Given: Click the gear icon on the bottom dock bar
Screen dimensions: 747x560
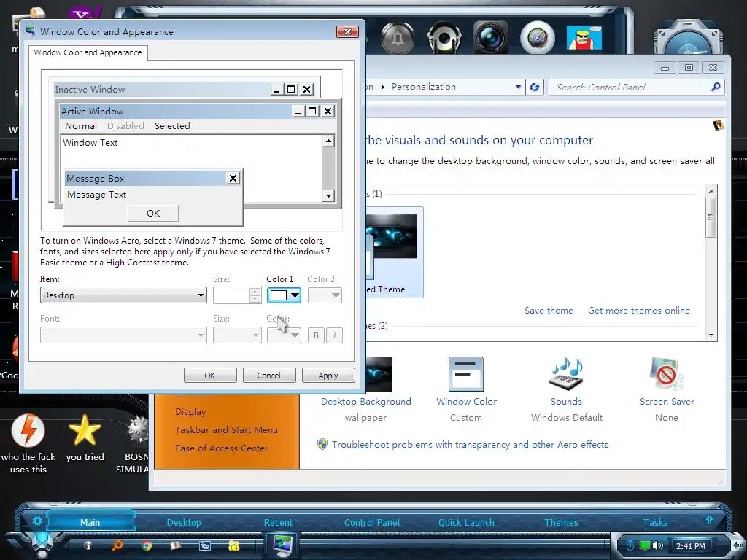Looking at the screenshot, I should [37, 521].
